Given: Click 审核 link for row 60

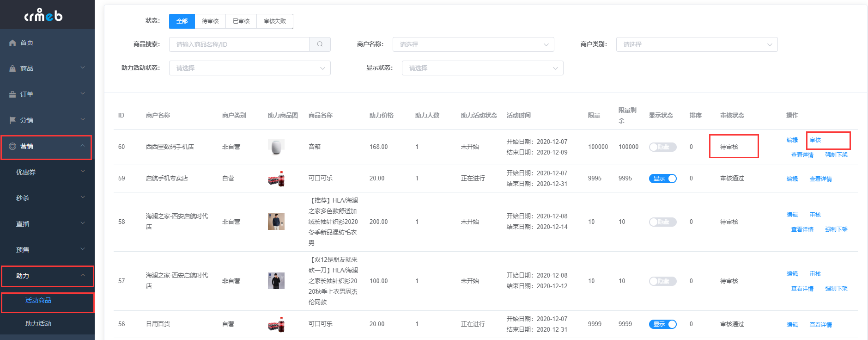Looking at the screenshot, I should [x=815, y=140].
